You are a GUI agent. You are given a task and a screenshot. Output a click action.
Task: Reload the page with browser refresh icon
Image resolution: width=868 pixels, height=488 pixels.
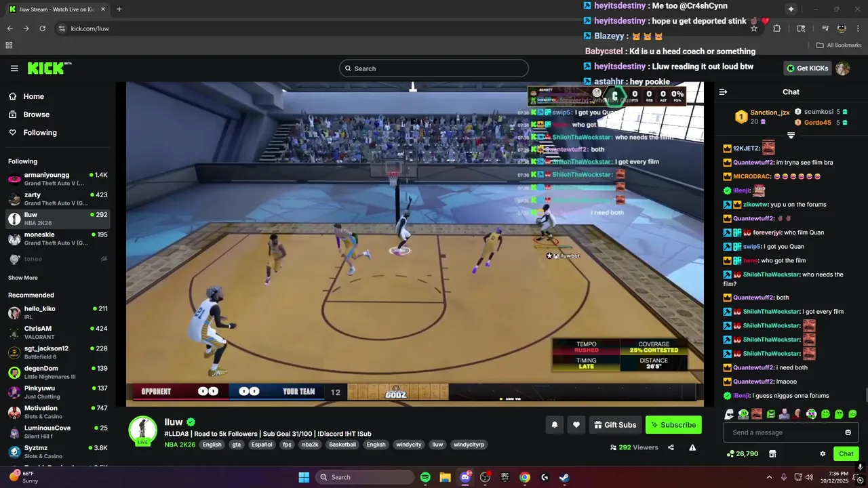click(x=42, y=28)
